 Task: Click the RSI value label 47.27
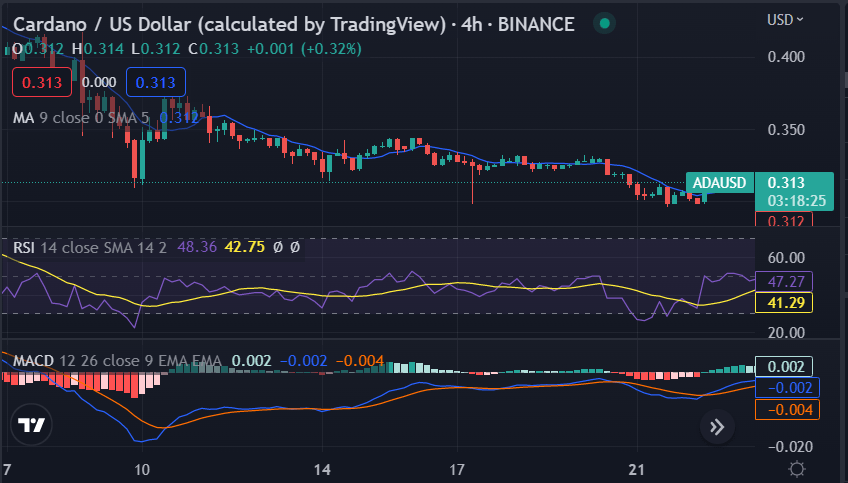click(x=784, y=282)
